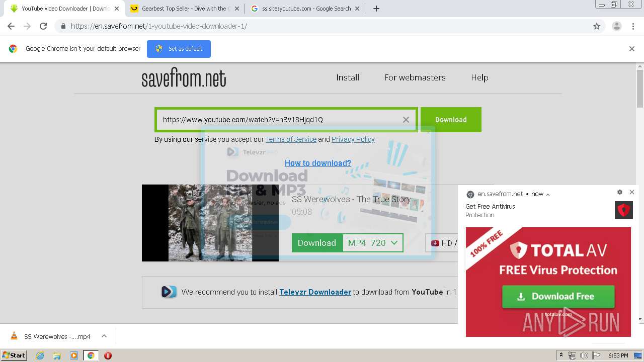Click 'SS Werewolves - The True Story' title
Viewport: 644px width, 362px height.
351,199
